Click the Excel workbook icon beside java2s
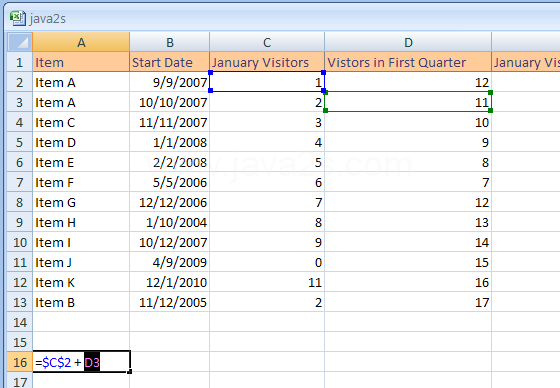The width and height of the screenshot is (560, 388). point(18,18)
